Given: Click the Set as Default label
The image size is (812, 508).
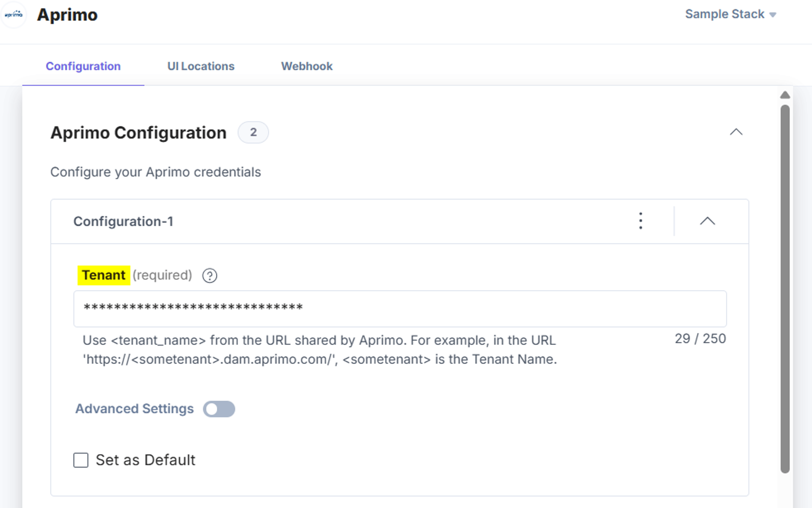Looking at the screenshot, I should pos(145,460).
